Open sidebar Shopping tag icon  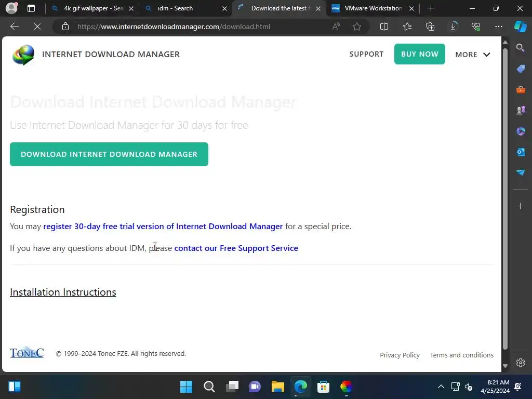click(521, 69)
